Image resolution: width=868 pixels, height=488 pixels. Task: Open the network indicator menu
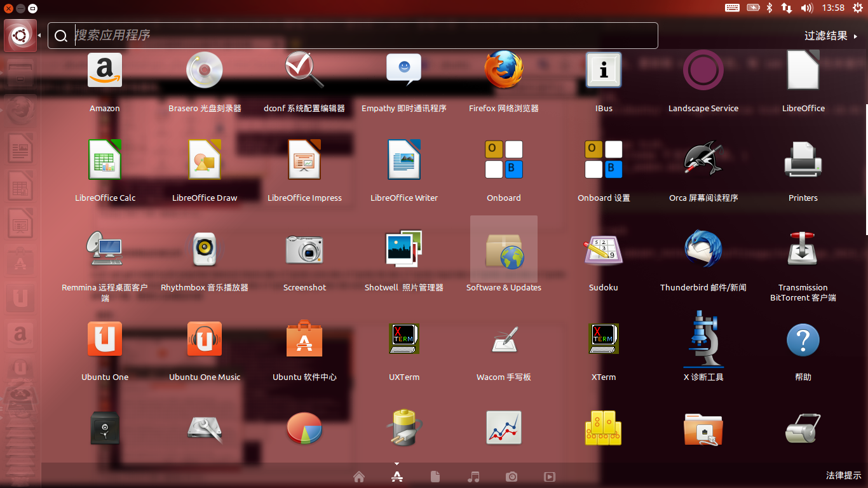click(787, 8)
